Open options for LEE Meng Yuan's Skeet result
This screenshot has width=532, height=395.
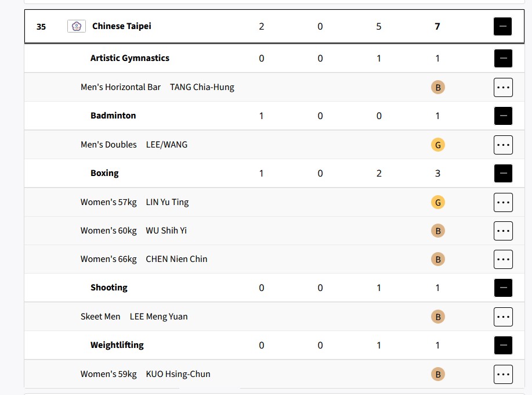click(502, 316)
